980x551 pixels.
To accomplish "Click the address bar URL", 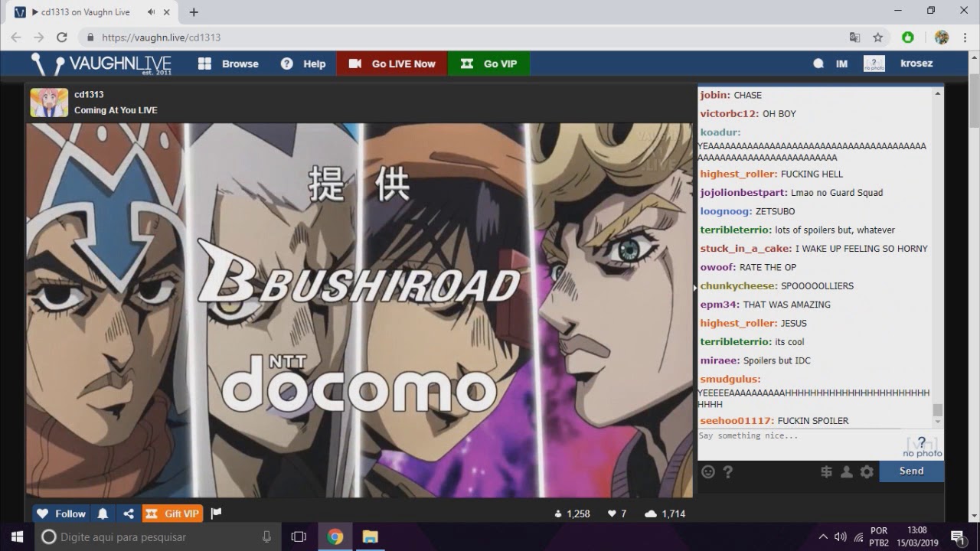I will coord(161,37).
